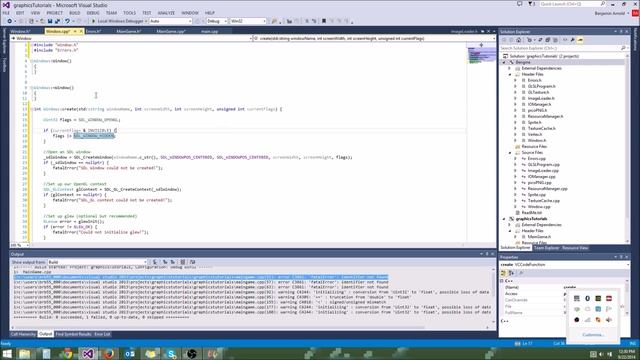Select picoPNG.h in Solution Explorer
The width and height of the screenshot is (640, 360).
[x=537, y=110]
